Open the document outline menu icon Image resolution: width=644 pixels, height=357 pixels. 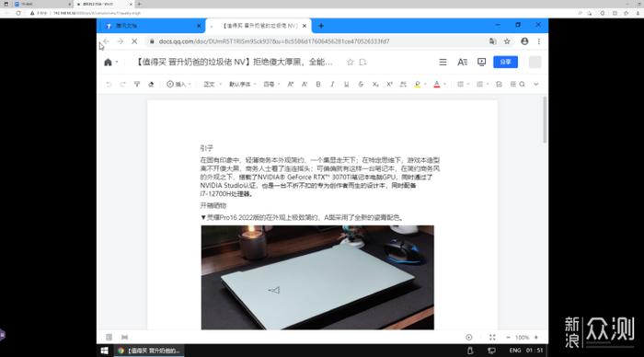443,62
